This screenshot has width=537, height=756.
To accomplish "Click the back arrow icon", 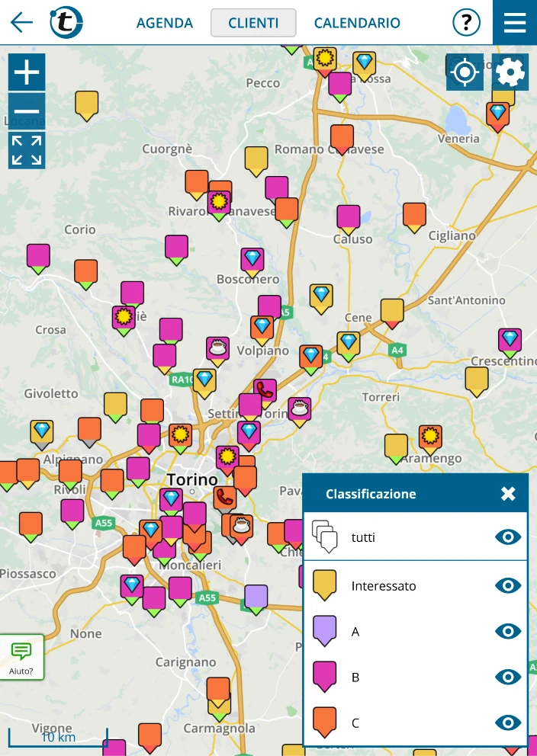I will point(21,22).
